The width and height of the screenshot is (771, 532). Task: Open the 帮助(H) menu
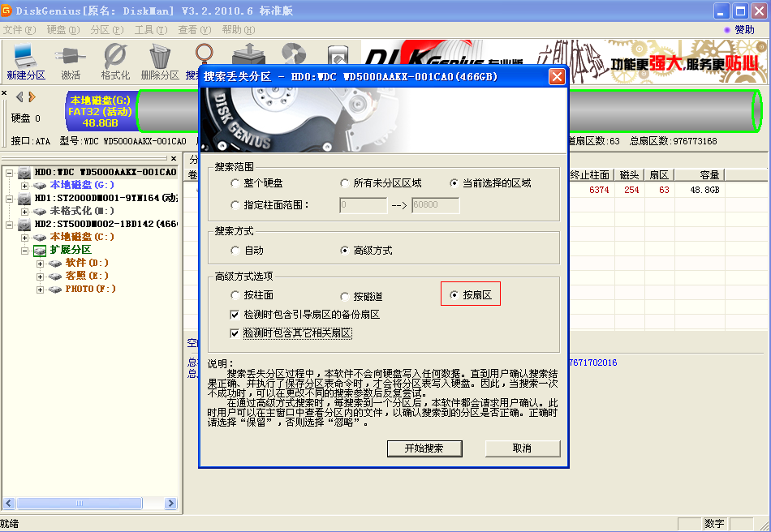[x=239, y=30]
